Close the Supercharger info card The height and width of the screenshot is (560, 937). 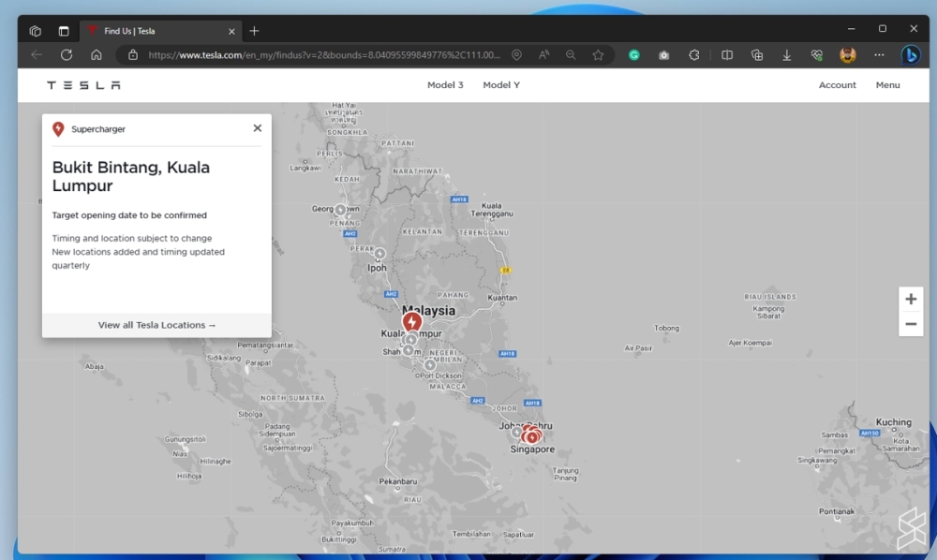click(258, 128)
